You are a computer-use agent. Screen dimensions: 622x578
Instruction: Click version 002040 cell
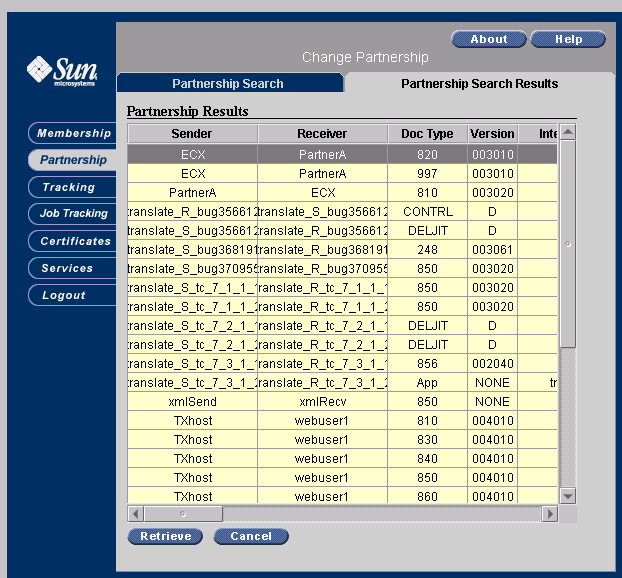pyautogui.click(x=492, y=364)
